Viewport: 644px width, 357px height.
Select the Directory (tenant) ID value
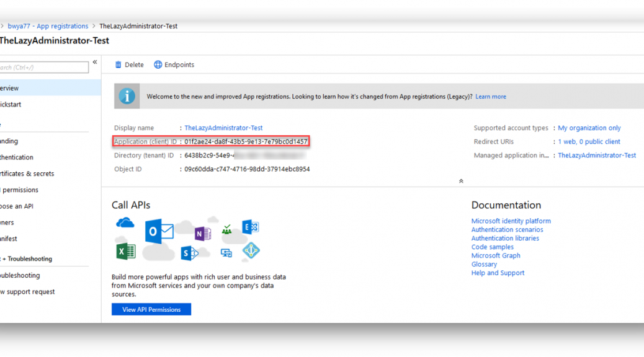[245, 156]
